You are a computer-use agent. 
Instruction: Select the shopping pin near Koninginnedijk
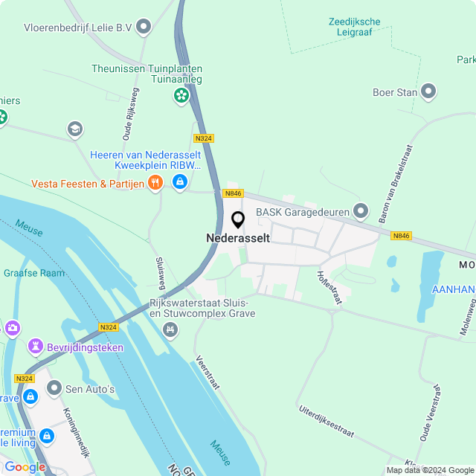(x=47, y=437)
